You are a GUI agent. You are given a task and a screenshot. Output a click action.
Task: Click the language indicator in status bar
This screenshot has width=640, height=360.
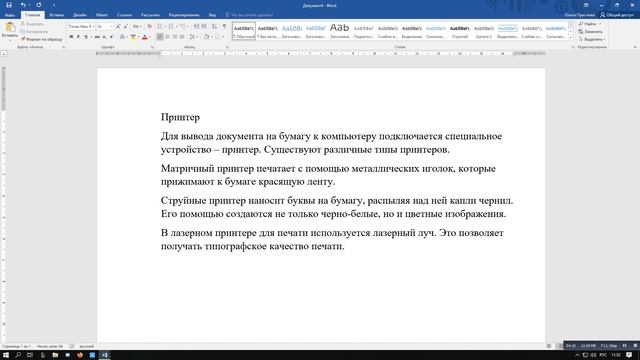[x=86, y=346]
